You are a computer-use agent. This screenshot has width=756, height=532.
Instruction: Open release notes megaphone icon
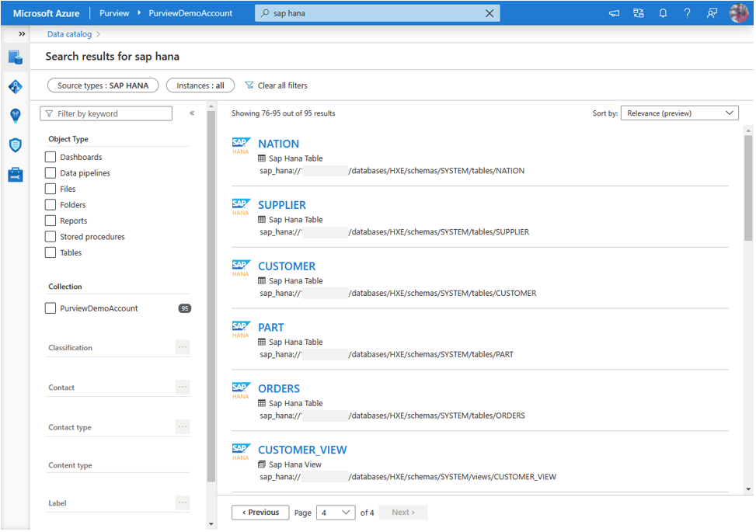614,13
